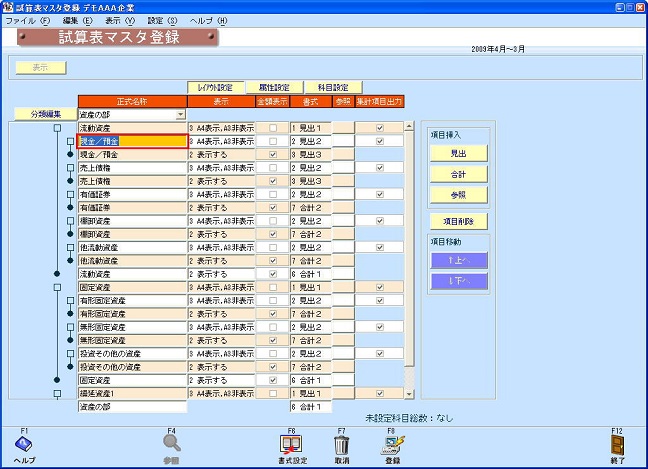Image resolution: width=648 pixels, height=469 pixels.
Task: Open the 資産の部 section dropdown
Action: pyautogui.click(x=181, y=115)
